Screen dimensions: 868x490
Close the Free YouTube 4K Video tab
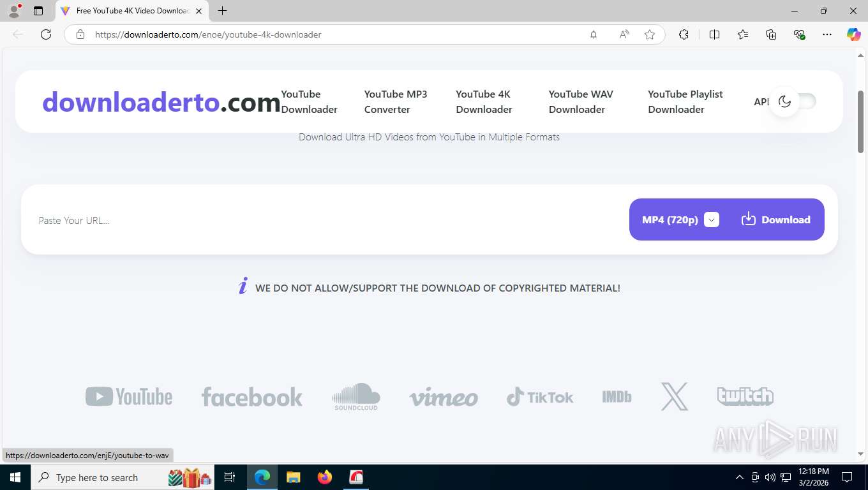coord(199,11)
